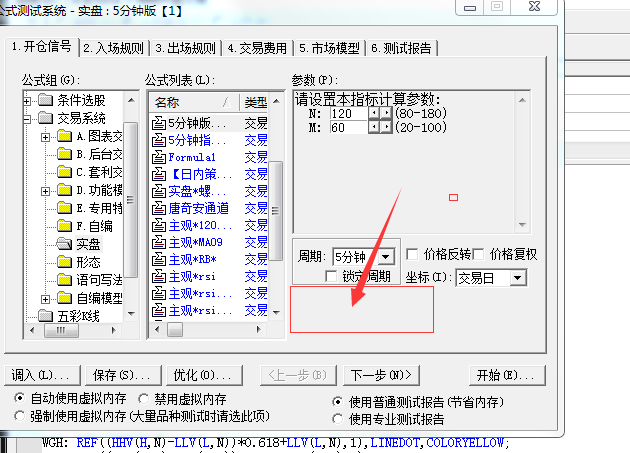Select 使用普通测试报告 radio option

point(338,402)
